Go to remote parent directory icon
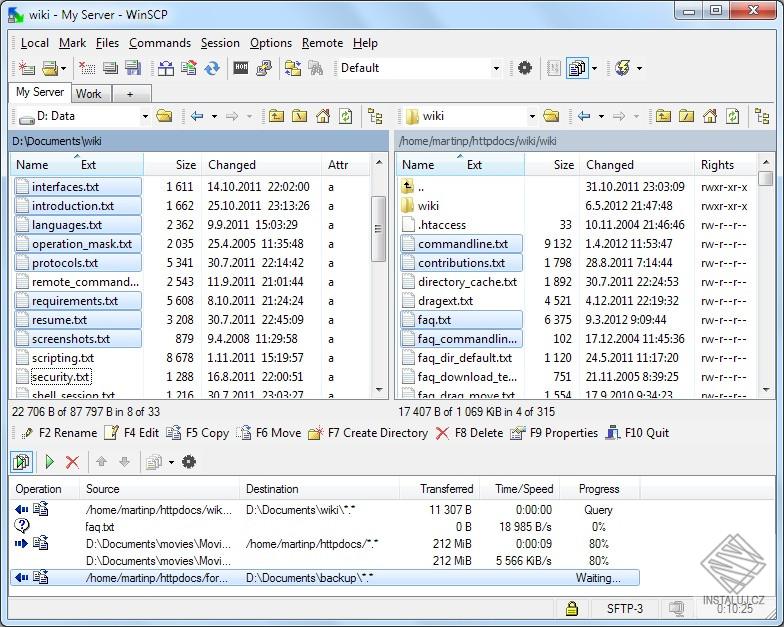Viewport: 784px width, 627px height. pyautogui.click(x=663, y=116)
